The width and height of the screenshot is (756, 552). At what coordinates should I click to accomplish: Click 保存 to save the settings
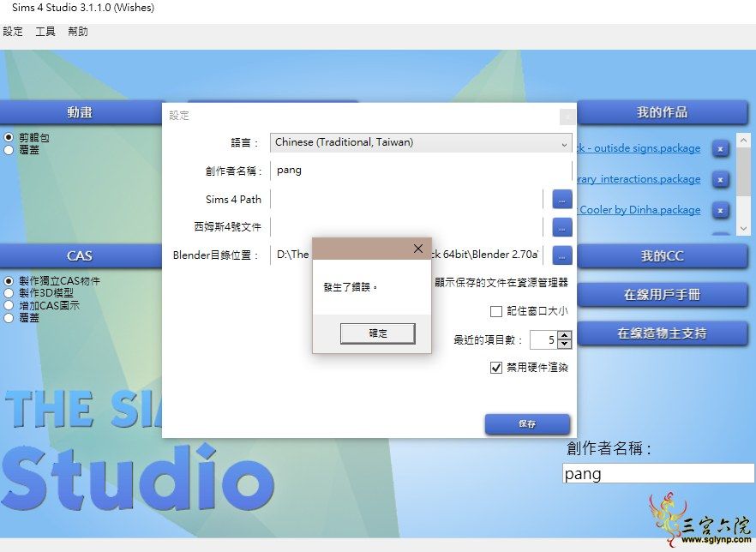click(x=527, y=423)
